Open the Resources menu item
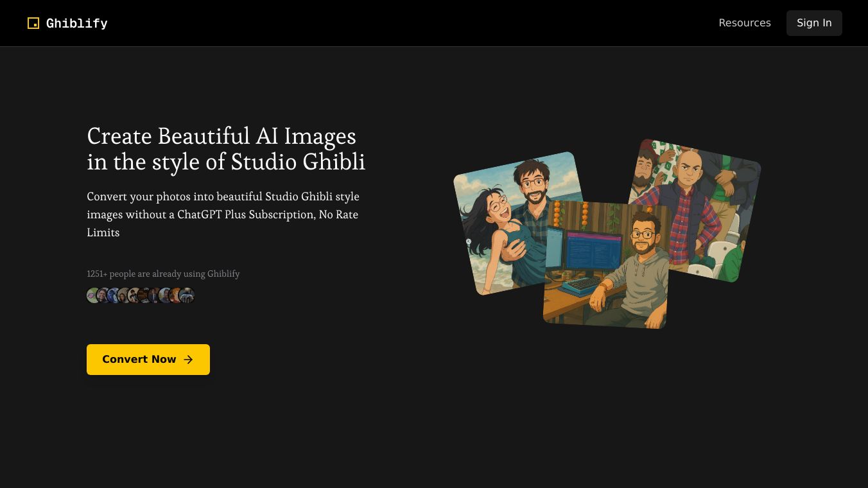Image resolution: width=868 pixels, height=488 pixels. (x=745, y=23)
